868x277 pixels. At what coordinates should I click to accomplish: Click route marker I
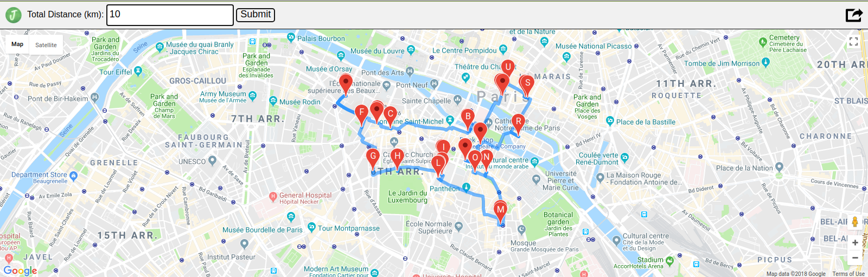click(444, 147)
